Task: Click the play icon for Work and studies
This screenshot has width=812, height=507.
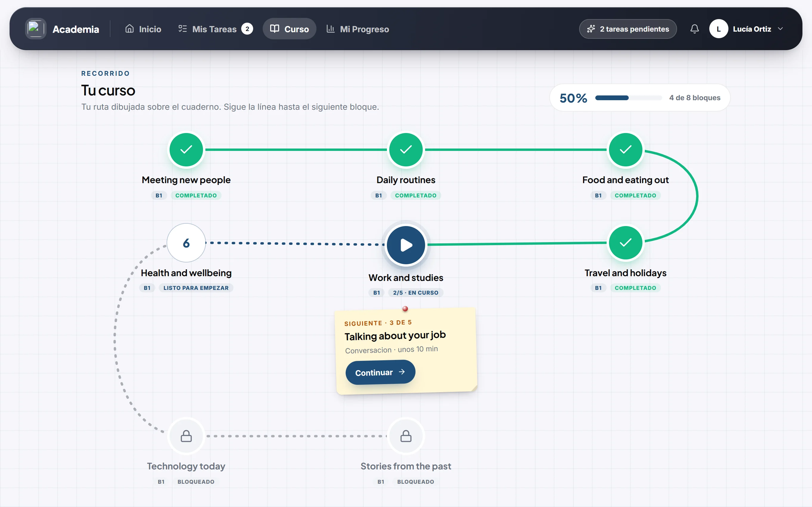Action: pyautogui.click(x=406, y=245)
